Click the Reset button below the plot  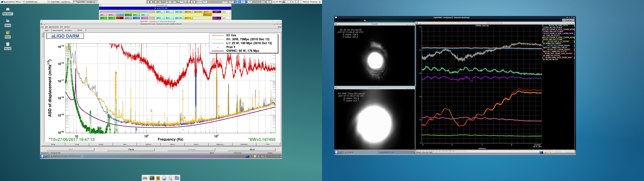click(53, 144)
